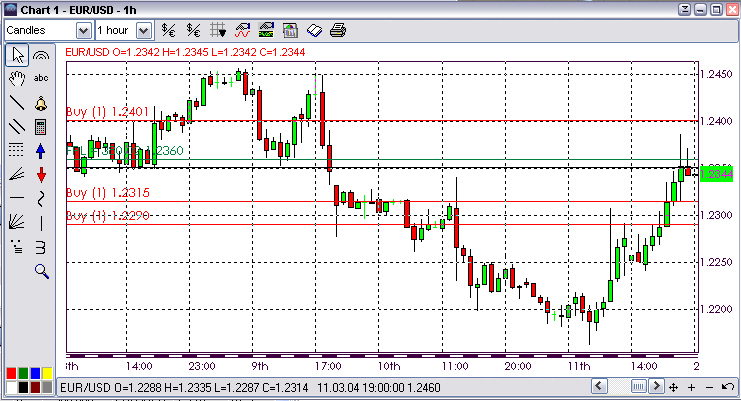This screenshot has height=401, width=741.
Task: Select the magnifying glass zoom tool
Action: pos(41,270)
